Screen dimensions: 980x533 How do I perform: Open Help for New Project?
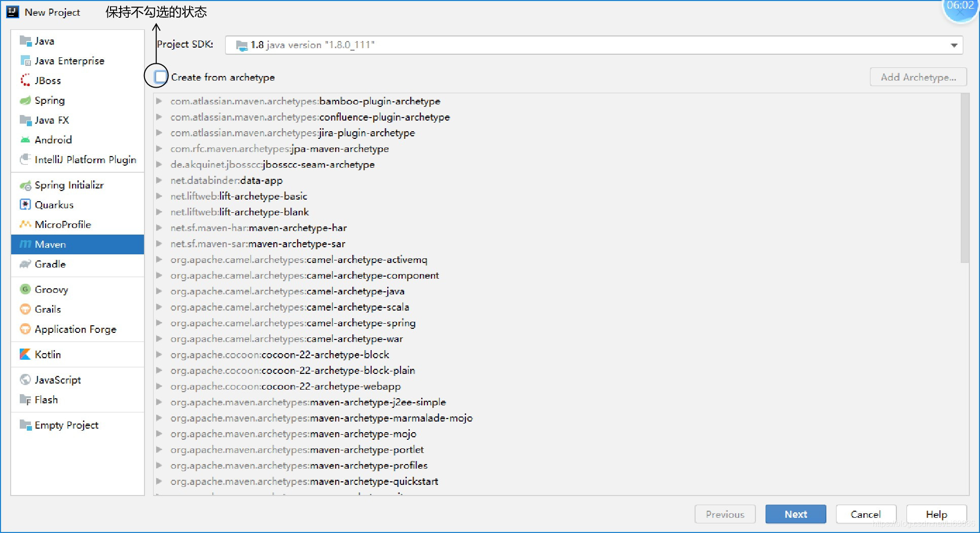[936, 514]
